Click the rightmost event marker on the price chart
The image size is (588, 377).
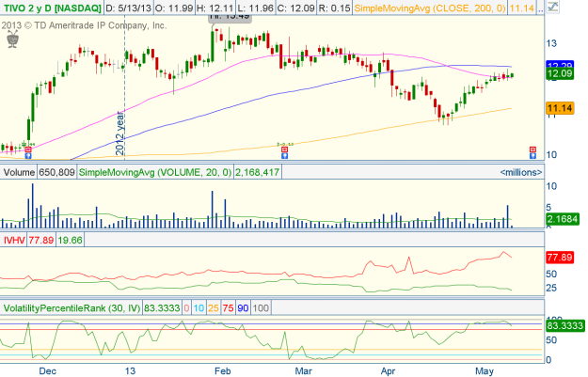pos(533,150)
